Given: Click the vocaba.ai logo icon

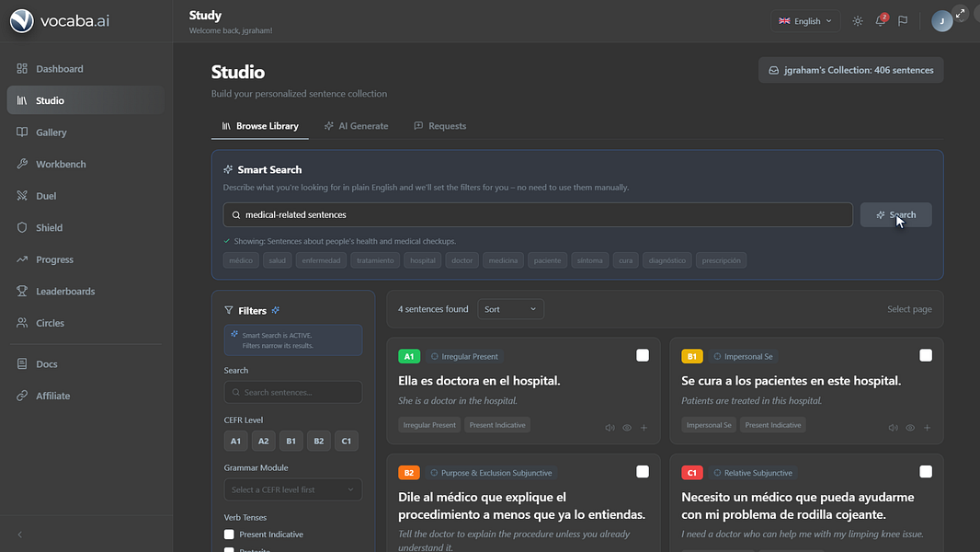Looking at the screenshot, I should [22, 20].
